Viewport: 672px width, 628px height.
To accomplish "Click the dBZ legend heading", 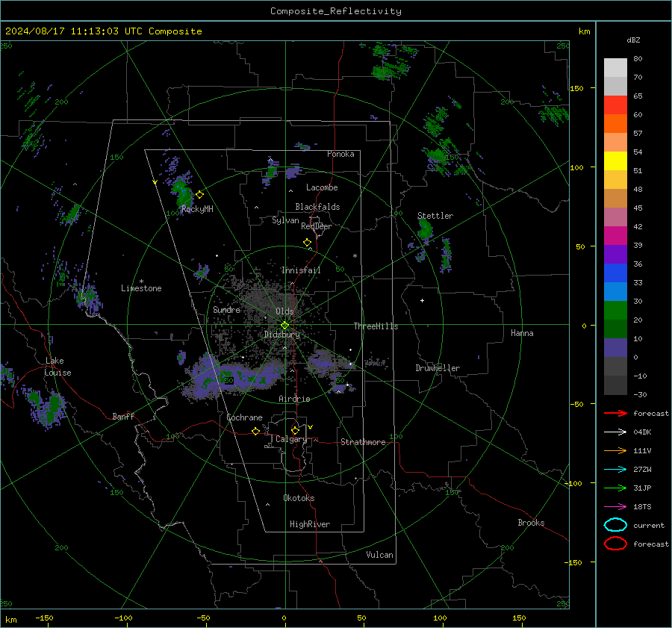I will pyautogui.click(x=633, y=40).
